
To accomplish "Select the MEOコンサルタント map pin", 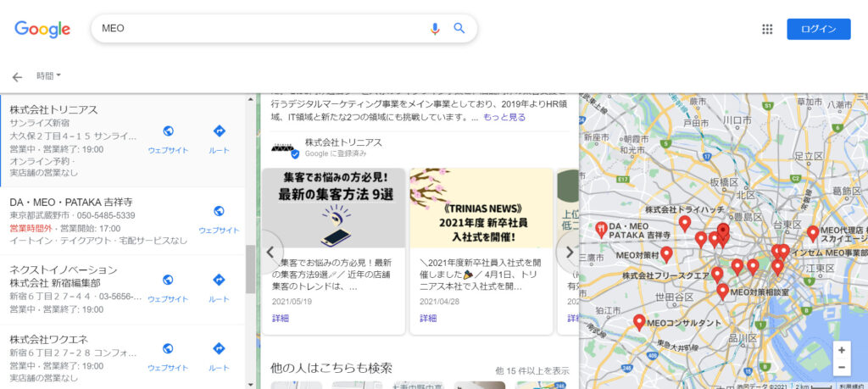I will point(639,323).
